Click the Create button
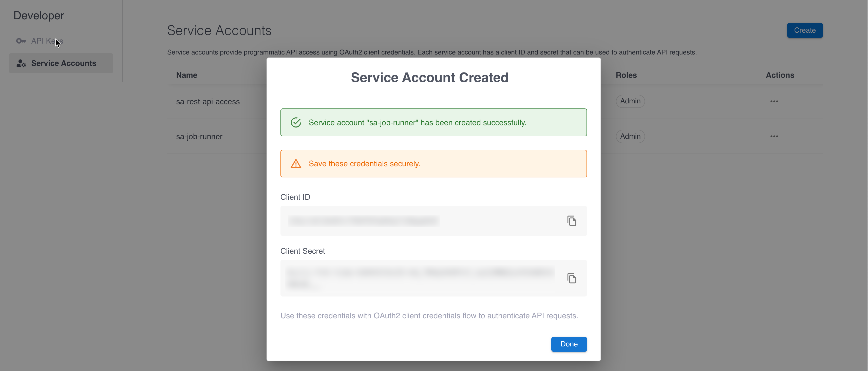 point(805,30)
